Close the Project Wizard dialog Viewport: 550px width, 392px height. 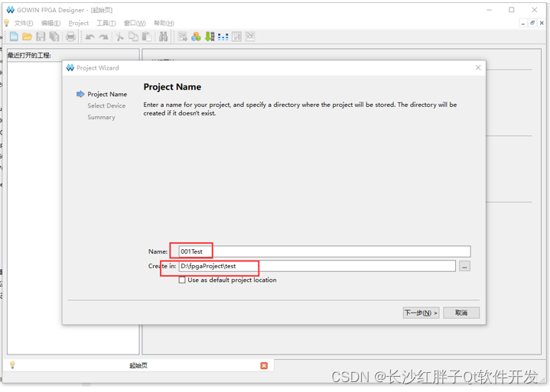[478, 67]
